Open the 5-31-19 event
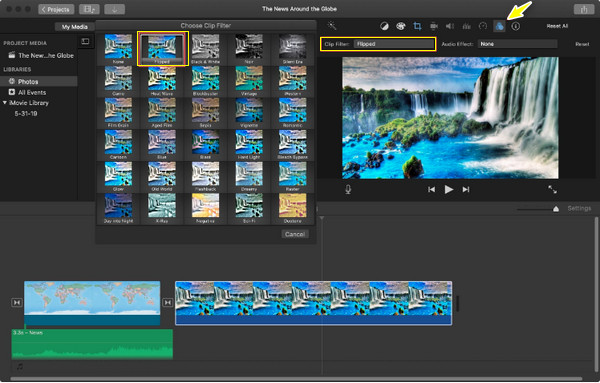This screenshot has height=383, width=600. (26, 114)
